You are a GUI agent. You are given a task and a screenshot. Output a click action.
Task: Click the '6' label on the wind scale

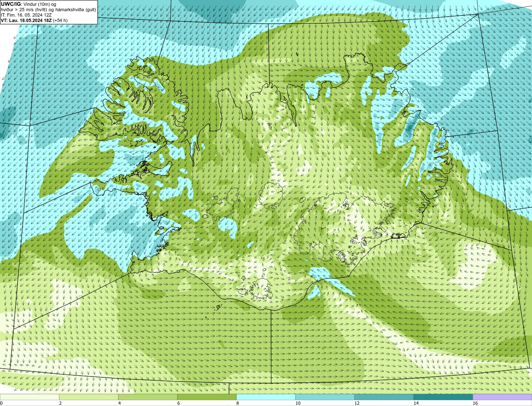tap(179, 403)
